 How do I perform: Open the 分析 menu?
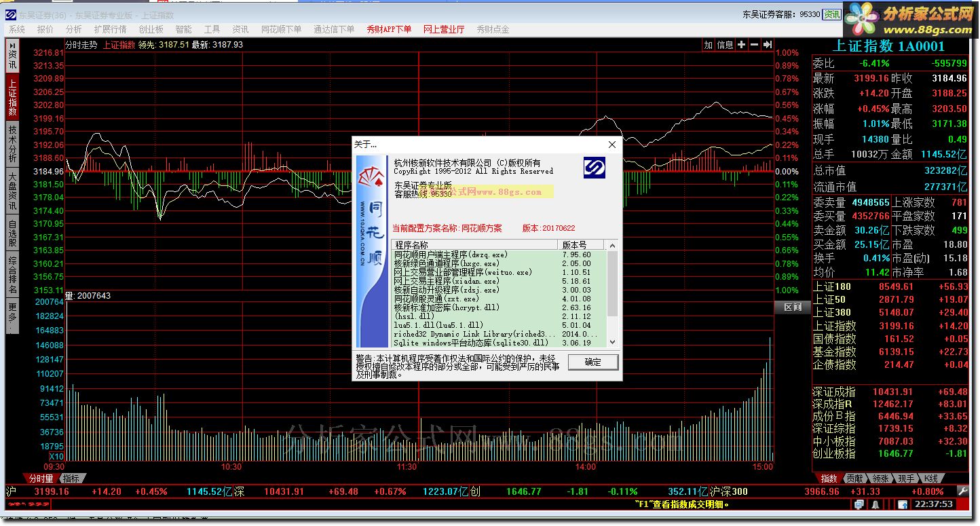(74, 29)
